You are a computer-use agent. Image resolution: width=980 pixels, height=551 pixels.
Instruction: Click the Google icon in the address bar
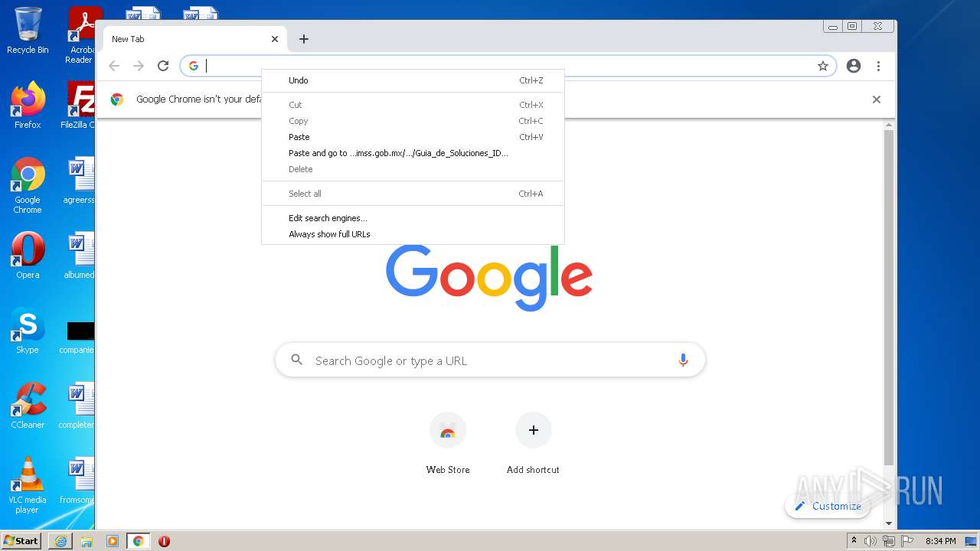pyautogui.click(x=194, y=66)
